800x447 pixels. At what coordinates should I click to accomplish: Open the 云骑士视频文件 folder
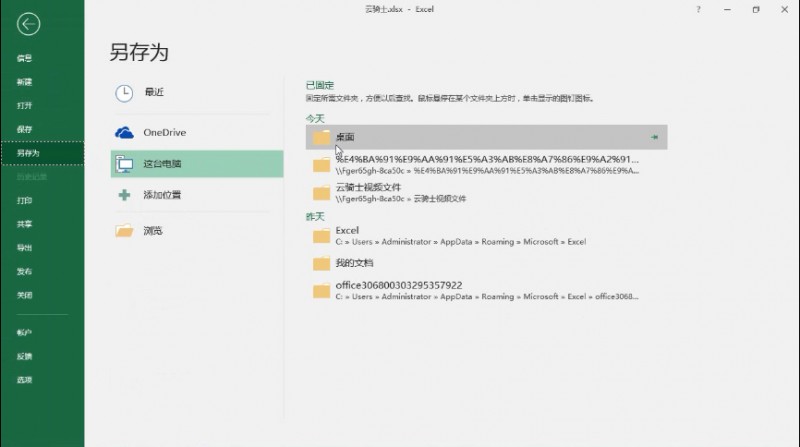pyautogui.click(x=486, y=193)
